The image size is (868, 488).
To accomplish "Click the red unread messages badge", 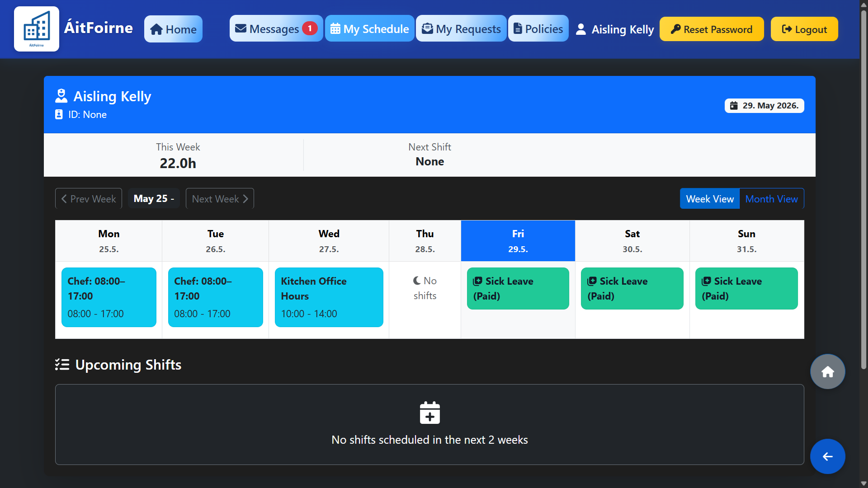I will pos(310,28).
